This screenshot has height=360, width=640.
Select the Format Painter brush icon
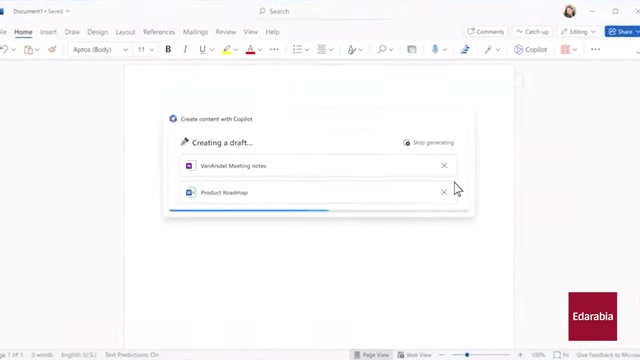tap(52, 49)
